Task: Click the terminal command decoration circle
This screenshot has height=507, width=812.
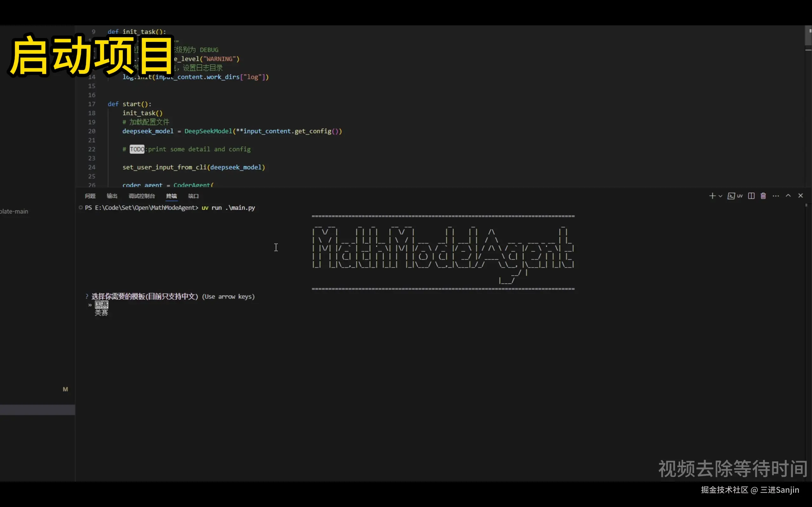Action: tap(81, 208)
